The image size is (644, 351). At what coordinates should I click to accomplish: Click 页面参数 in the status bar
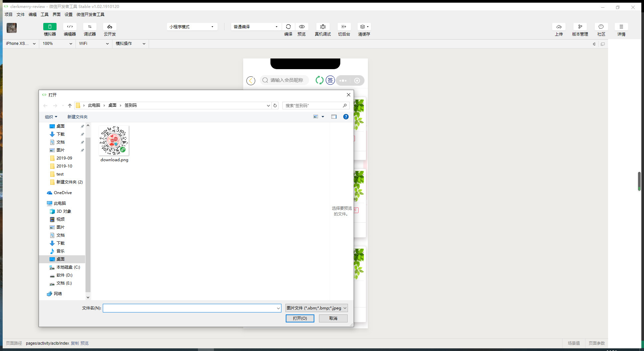pos(597,343)
